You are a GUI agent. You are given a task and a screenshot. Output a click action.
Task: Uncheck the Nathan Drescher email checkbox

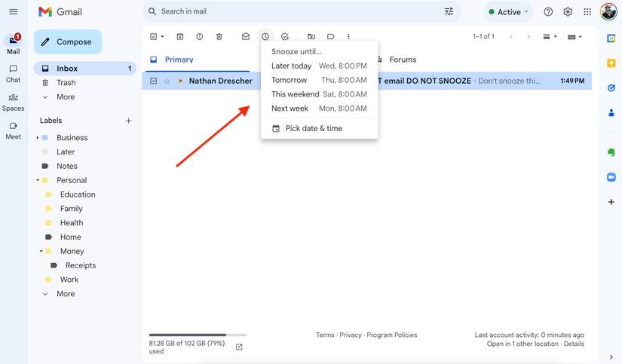[154, 81]
